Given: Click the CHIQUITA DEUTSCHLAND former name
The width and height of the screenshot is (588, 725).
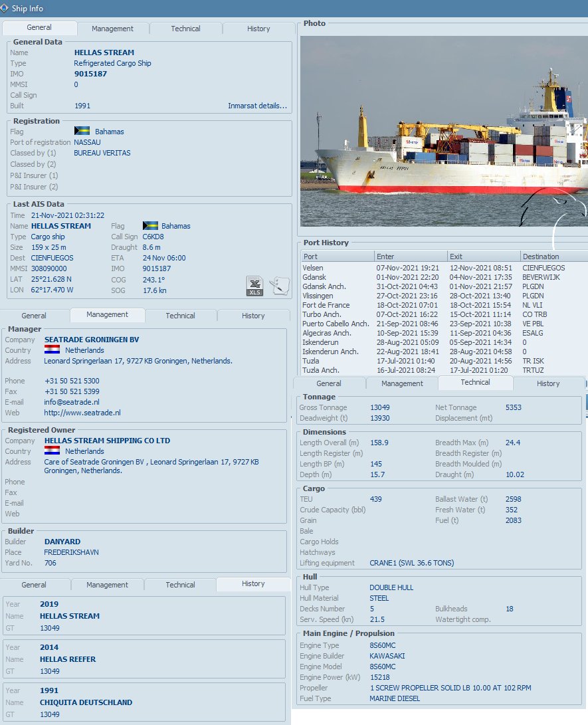Looking at the screenshot, I should coord(86,702).
